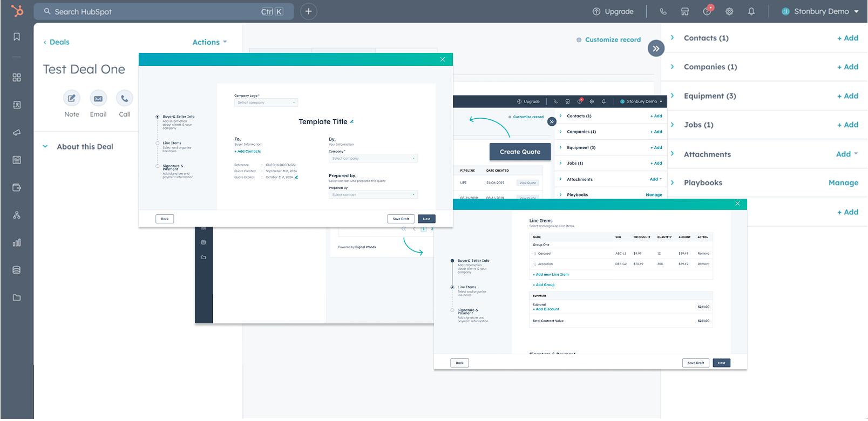This screenshot has width=868, height=421.
Task: Expand Playbooks in main right sidebar
Action: pos(672,182)
